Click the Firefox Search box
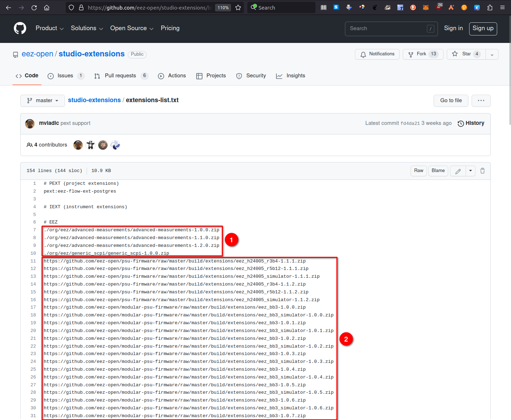The width and height of the screenshot is (511, 420). (x=281, y=7)
